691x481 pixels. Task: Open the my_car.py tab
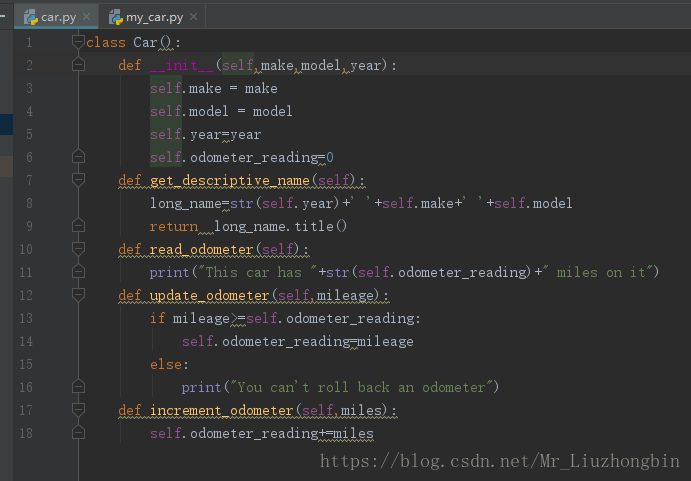[154, 17]
